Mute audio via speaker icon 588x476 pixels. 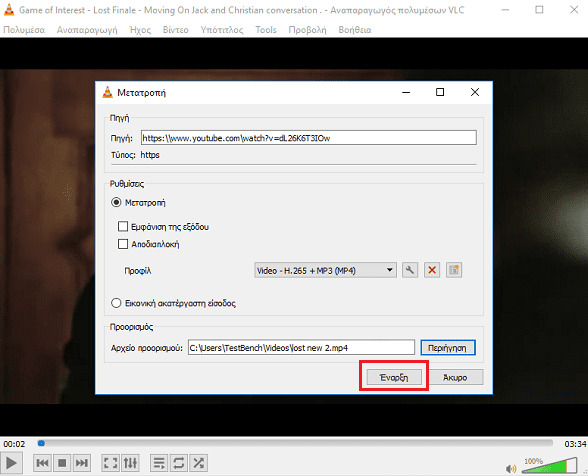(511, 469)
